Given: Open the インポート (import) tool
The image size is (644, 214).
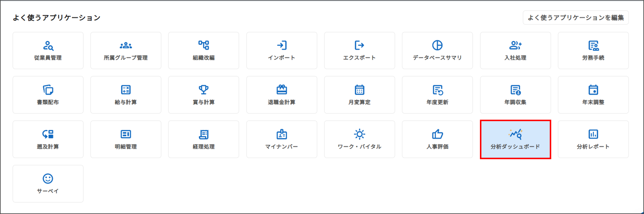Looking at the screenshot, I should coord(282,50).
